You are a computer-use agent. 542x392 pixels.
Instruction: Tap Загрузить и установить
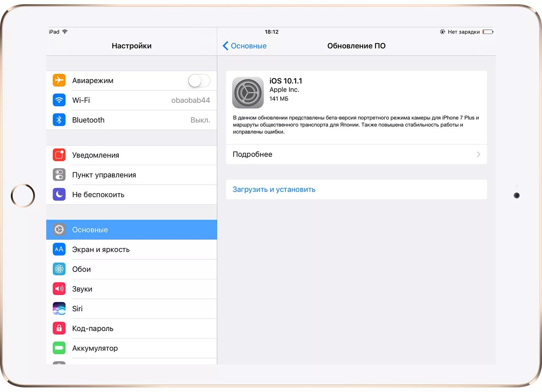tap(356, 189)
